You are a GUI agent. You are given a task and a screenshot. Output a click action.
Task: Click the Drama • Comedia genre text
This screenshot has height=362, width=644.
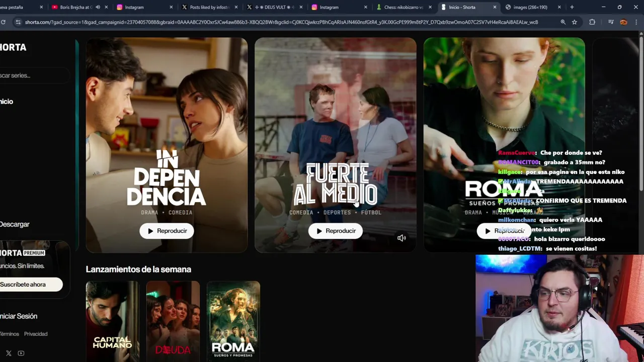[x=167, y=213]
